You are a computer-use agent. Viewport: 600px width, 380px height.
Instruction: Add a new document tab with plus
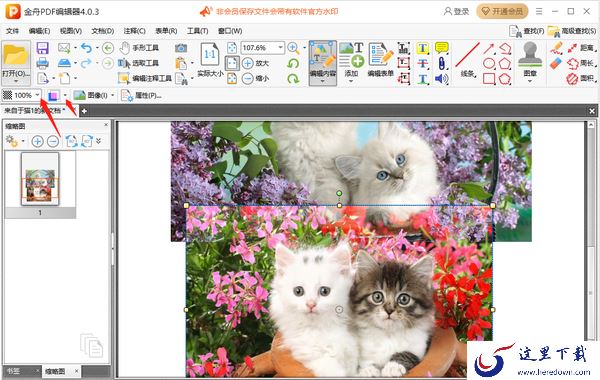coord(84,111)
